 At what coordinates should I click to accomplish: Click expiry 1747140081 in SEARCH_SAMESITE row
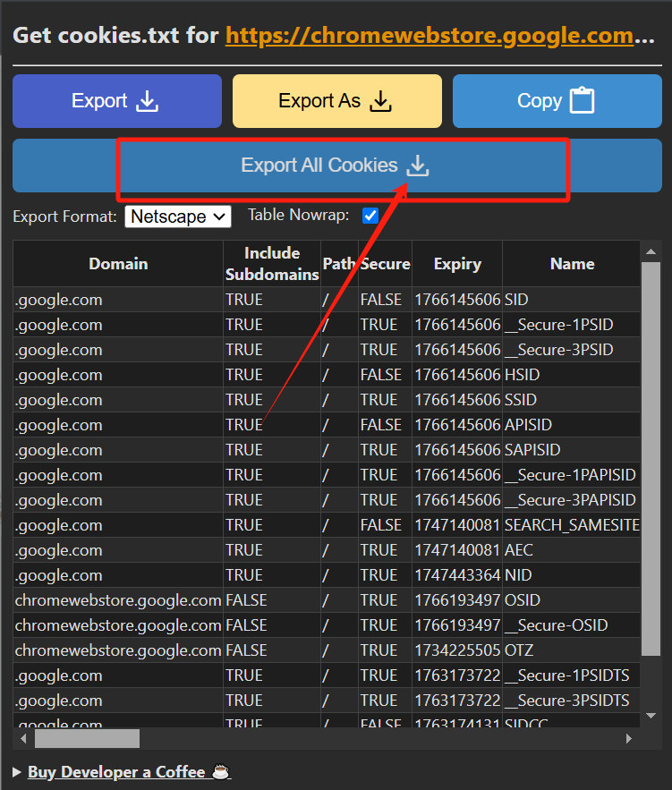[x=457, y=525]
